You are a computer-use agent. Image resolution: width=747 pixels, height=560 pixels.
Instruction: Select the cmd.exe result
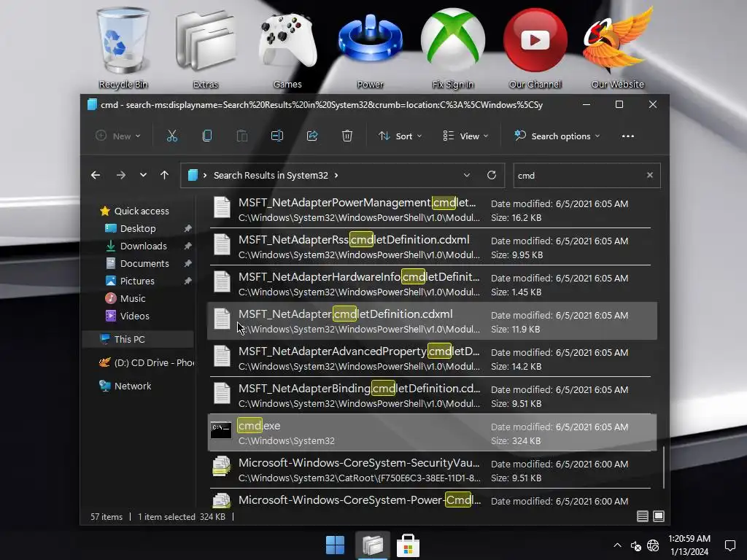point(432,432)
